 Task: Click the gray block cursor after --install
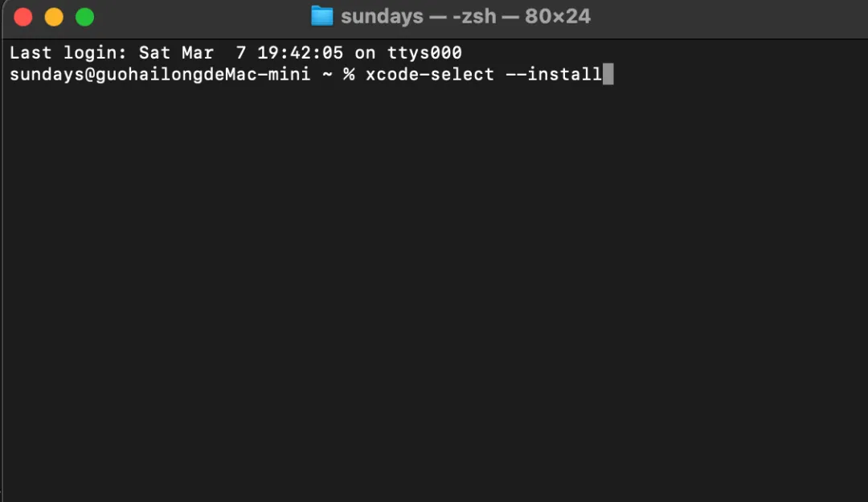[x=608, y=74]
